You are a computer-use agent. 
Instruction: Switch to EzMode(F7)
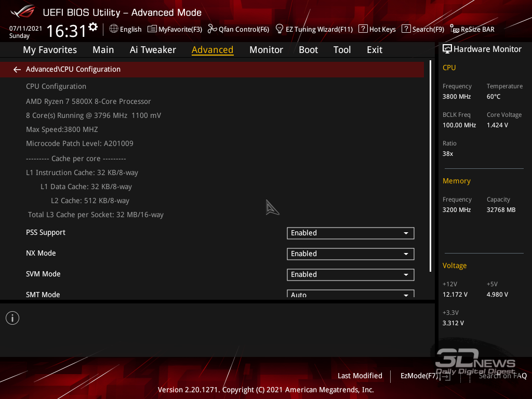pyautogui.click(x=420, y=376)
